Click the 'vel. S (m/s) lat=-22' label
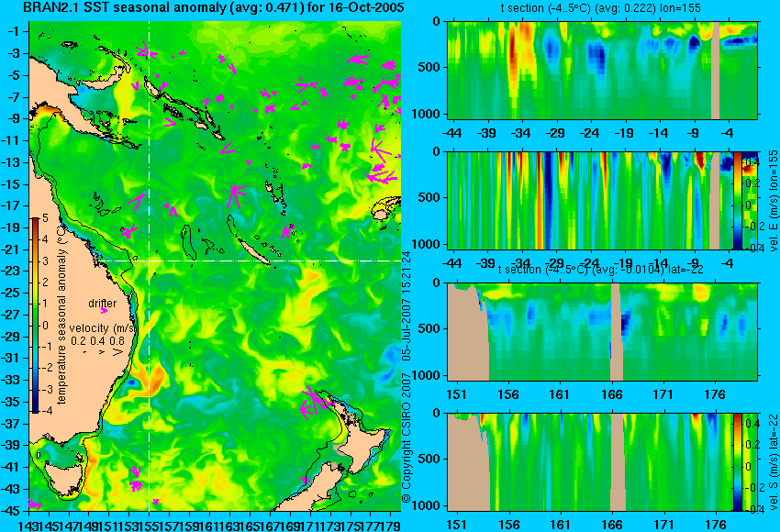 (x=773, y=462)
